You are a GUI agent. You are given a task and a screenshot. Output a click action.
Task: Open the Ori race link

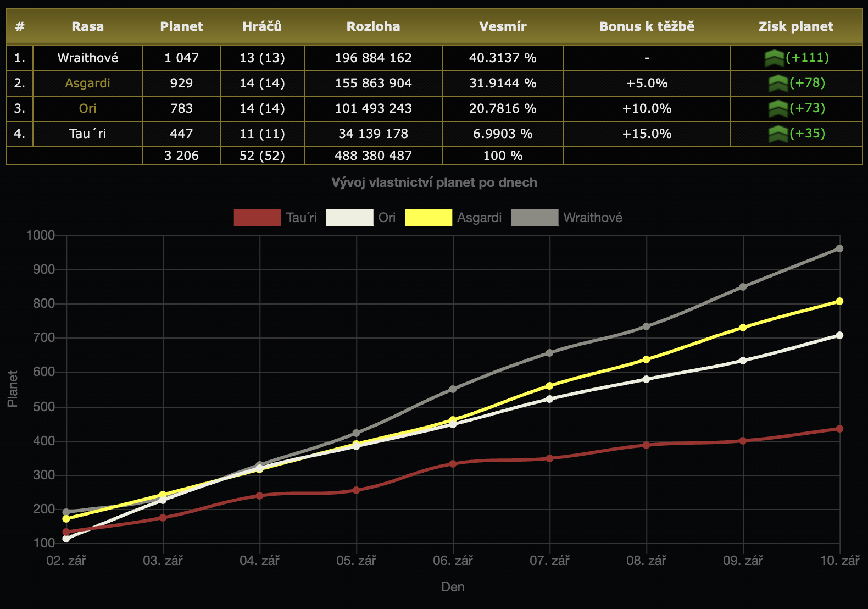click(x=88, y=108)
